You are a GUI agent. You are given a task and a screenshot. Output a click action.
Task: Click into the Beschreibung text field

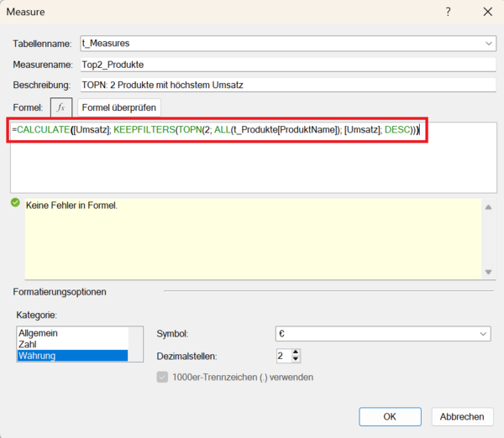click(286, 85)
